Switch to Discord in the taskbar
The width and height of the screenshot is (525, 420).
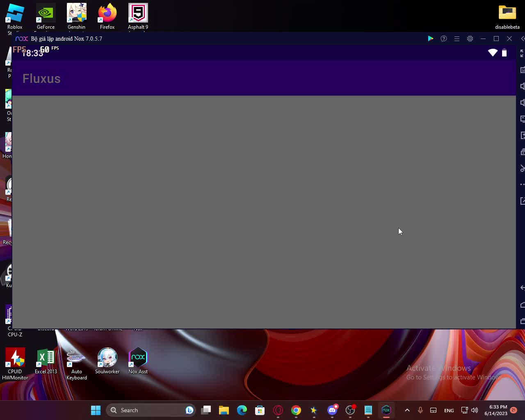[332, 410]
